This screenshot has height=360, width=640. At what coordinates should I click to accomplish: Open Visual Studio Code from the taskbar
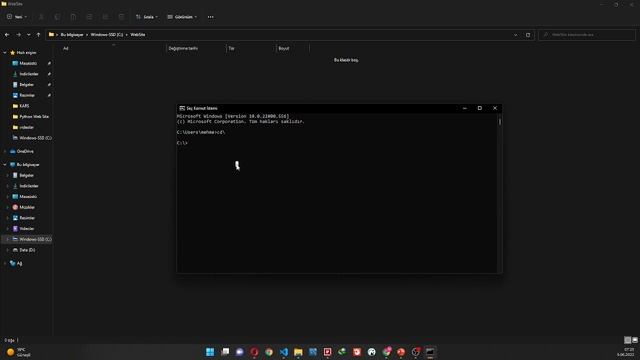click(284, 352)
